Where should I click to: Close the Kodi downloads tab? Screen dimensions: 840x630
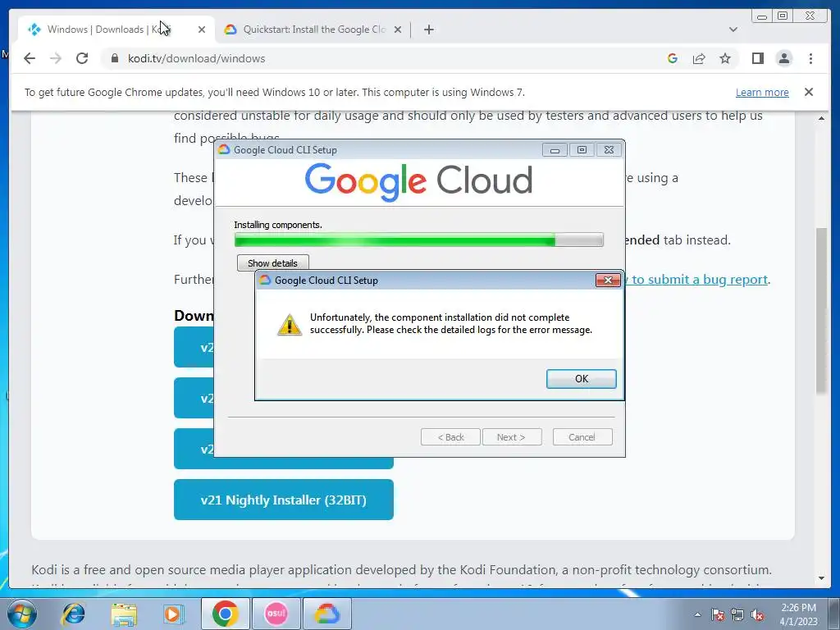(x=202, y=30)
